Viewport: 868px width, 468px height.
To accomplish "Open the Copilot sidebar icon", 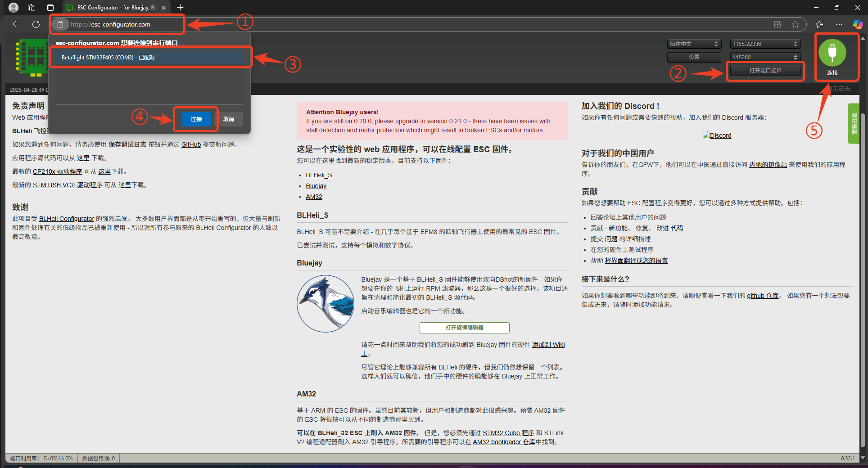I will tap(858, 24).
